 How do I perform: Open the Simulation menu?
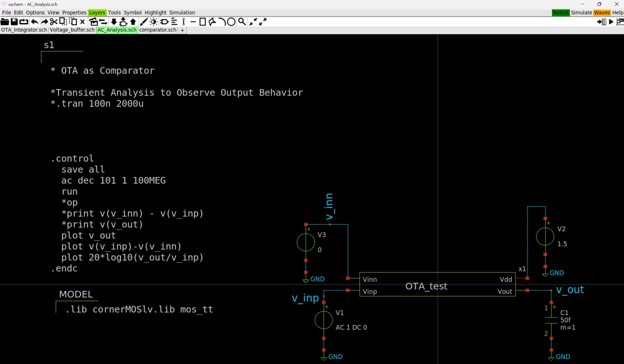[182, 13]
